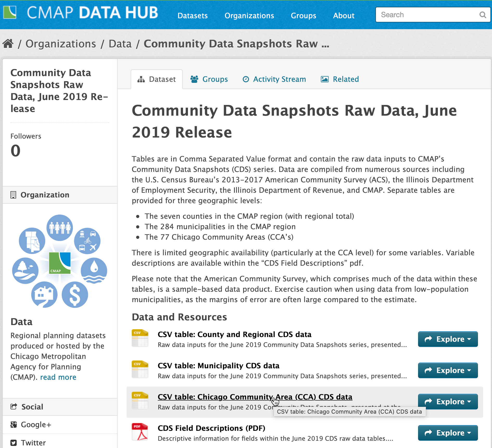Click the Twitter share link

pyautogui.click(x=33, y=443)
